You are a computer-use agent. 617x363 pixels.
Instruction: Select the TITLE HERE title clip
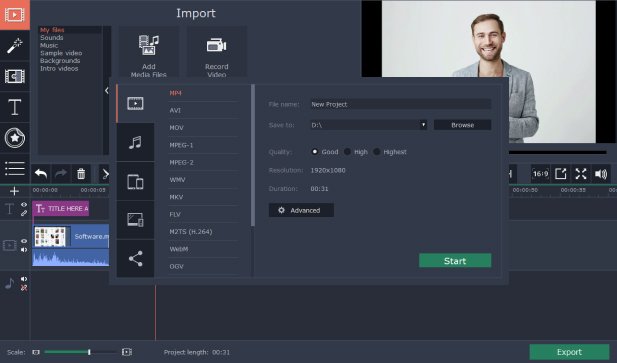click(61, 208)
